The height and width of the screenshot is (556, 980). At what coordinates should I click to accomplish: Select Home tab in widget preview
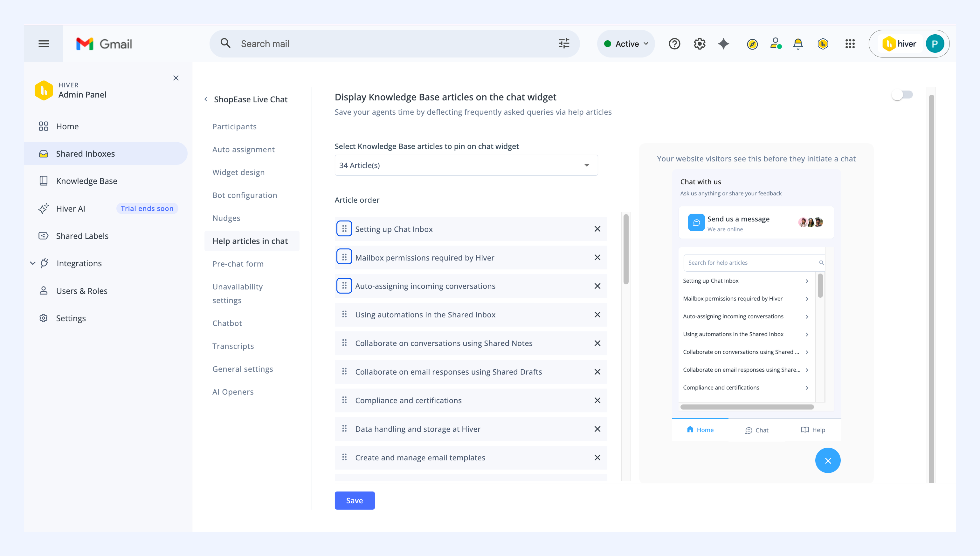[700, 430]
